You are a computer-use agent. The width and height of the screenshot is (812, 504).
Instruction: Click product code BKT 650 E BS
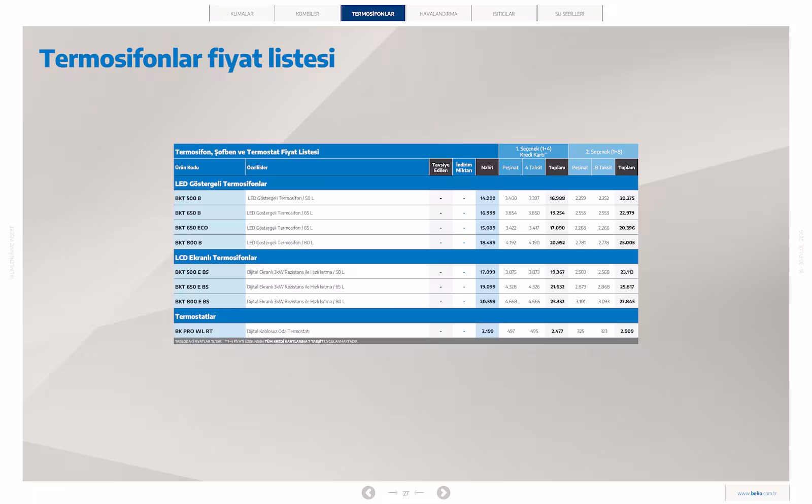pos(192,287)
